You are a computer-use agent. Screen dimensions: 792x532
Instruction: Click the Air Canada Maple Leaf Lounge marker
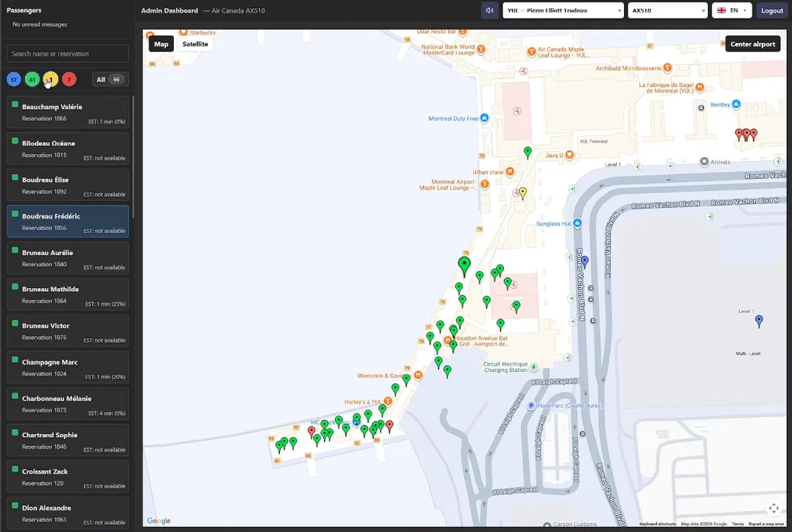[531, 52]
